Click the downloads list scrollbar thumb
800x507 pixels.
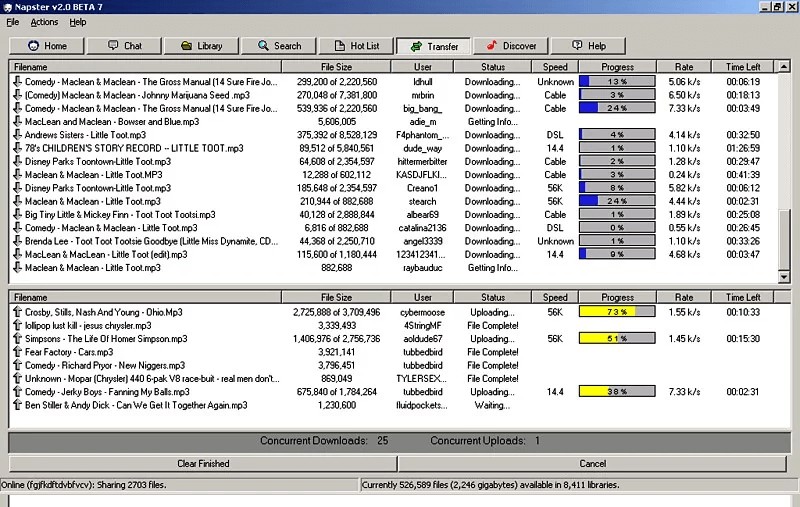click(784, 239)
